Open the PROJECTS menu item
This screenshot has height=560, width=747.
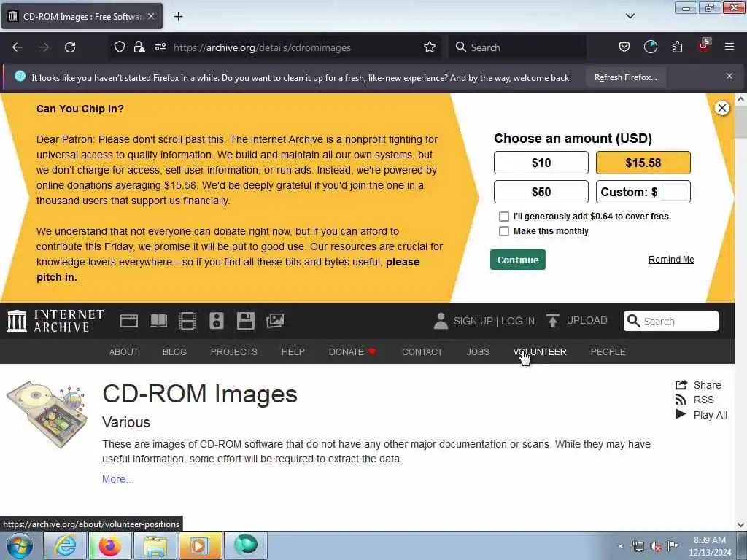pyautogui.click(x=234, y=352)
